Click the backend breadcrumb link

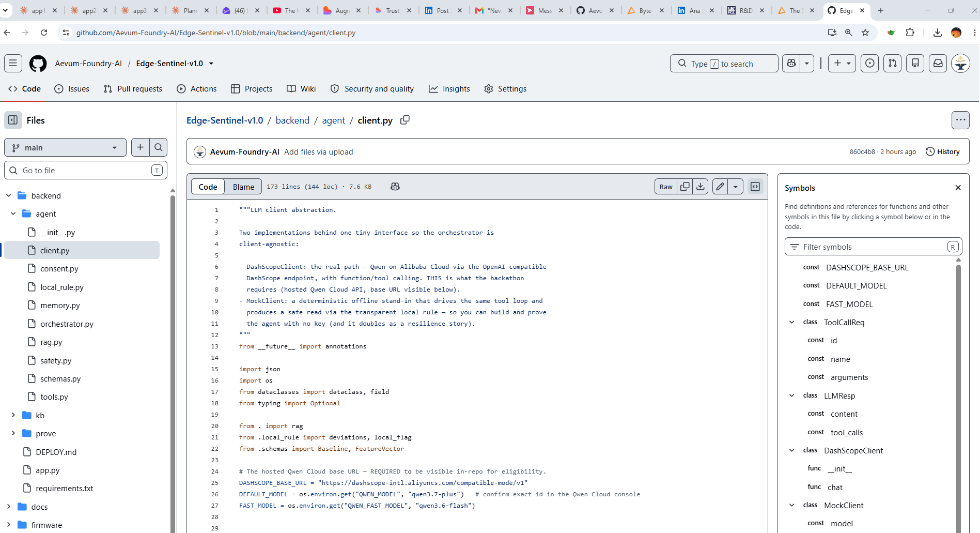pos(292,120)
